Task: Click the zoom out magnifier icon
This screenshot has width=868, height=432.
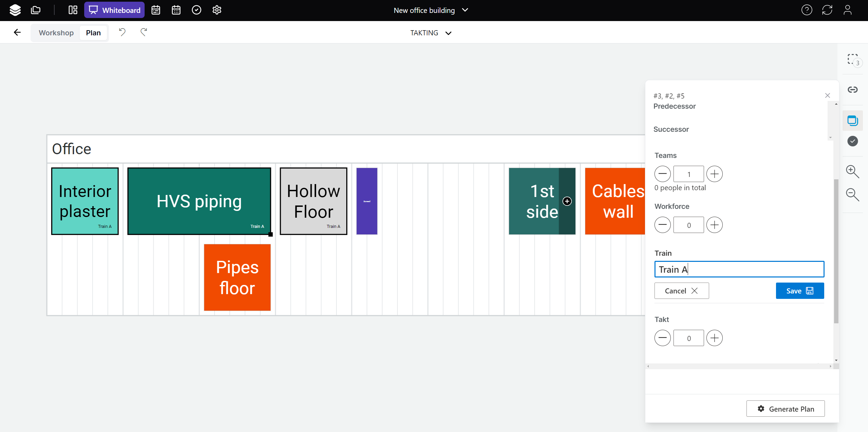Action: click(852, 195)
